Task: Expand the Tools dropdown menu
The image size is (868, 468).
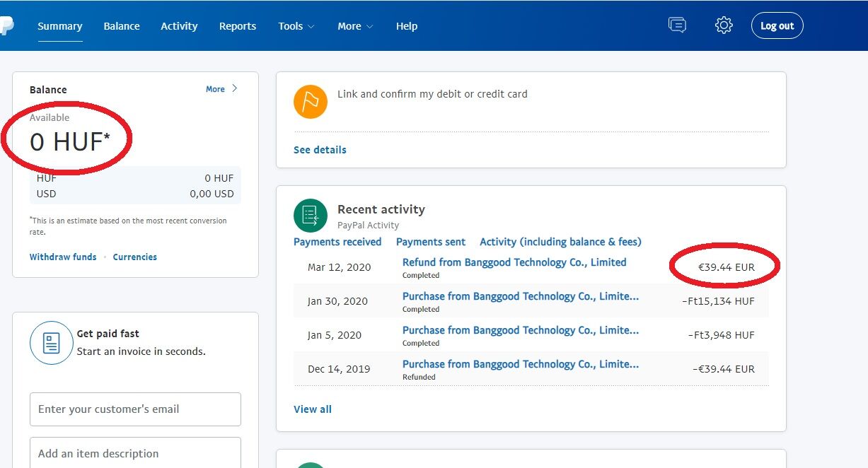Action: click(x=296, y=26)
